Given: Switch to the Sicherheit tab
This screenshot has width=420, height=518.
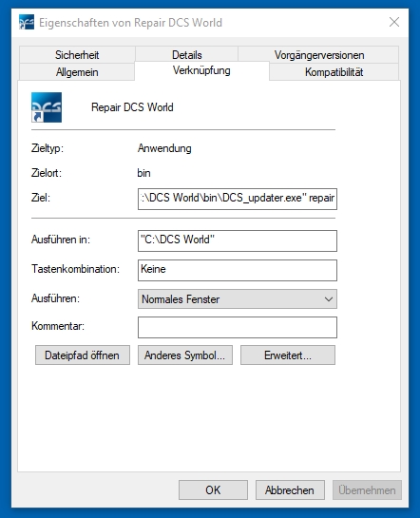Looking at the screenshot, I should 77,55.
